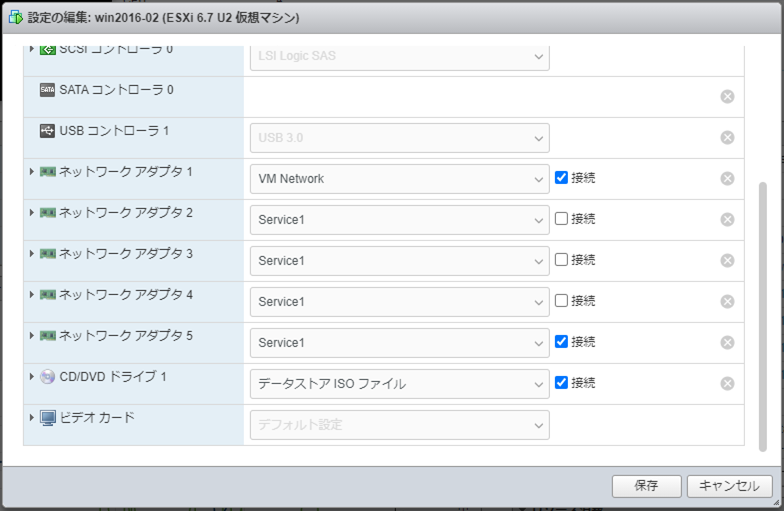Remove Network Adapter 5 via X icon
Viewport: 784px width, 511px height.
click(727, 342)
